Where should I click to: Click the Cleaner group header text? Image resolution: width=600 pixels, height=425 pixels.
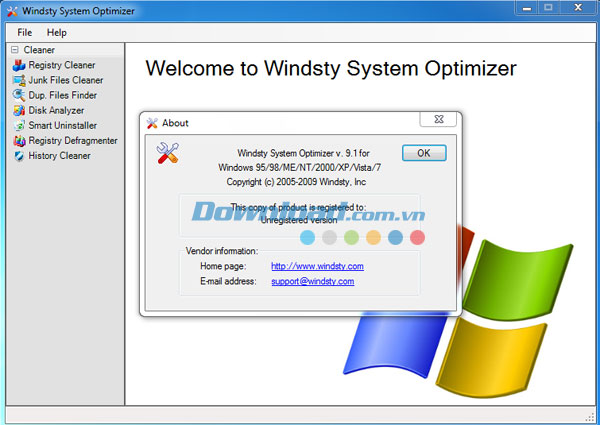39,50
